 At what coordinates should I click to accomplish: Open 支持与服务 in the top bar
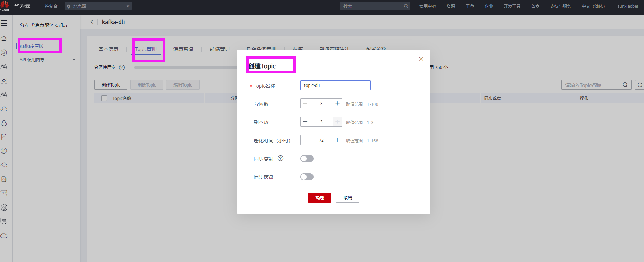[x=561, y=6]
